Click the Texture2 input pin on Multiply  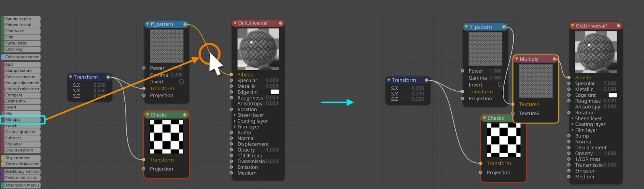point(513,113)
